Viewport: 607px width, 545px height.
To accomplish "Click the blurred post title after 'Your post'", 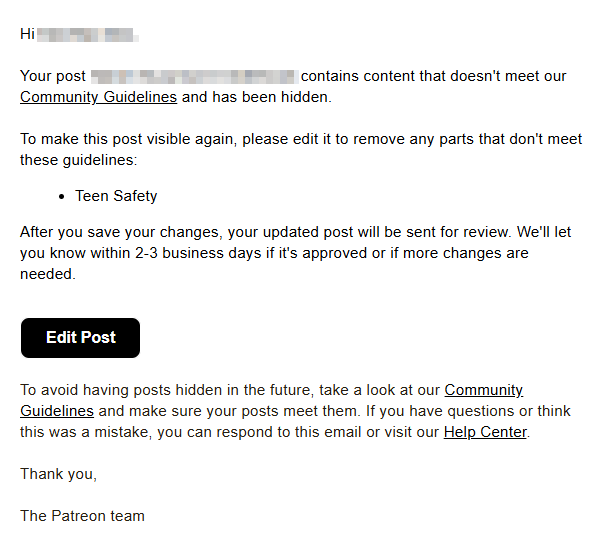I will (x=194, y=77).
